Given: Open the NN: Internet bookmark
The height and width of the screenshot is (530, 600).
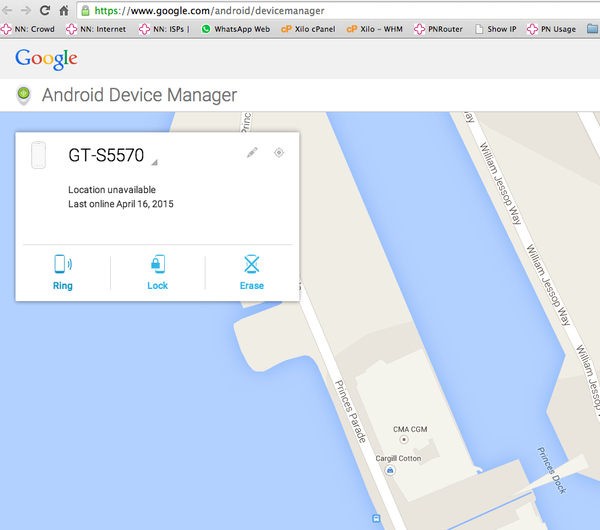Looking at the screenshot, I should point(96,29).
